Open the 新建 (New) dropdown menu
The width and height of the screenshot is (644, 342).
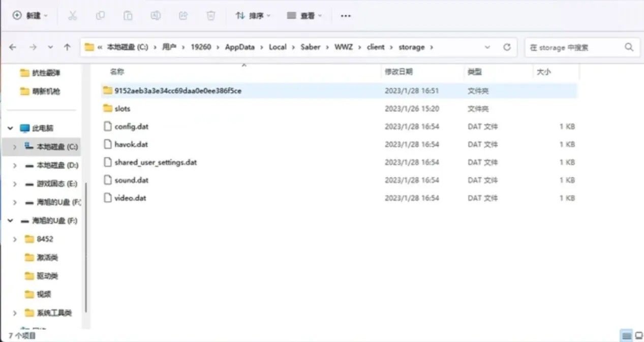click(30, 16)
